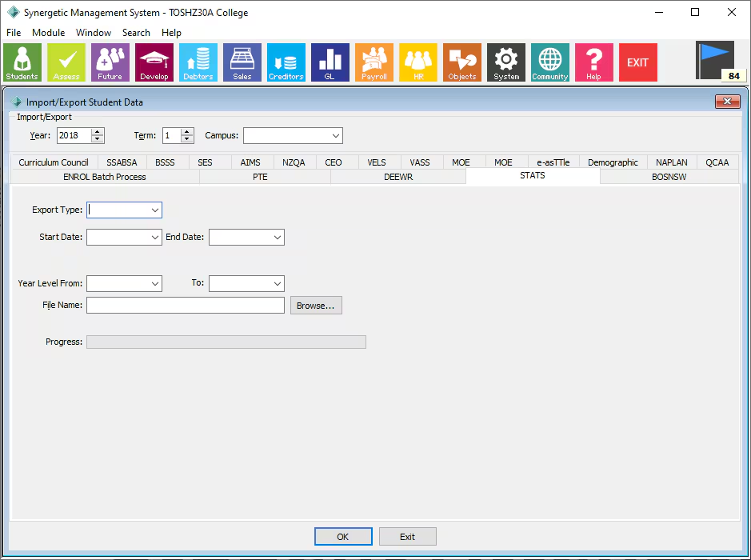Click the OK button
The height and width of the screenshot is (560, 751).
point(343,537)
